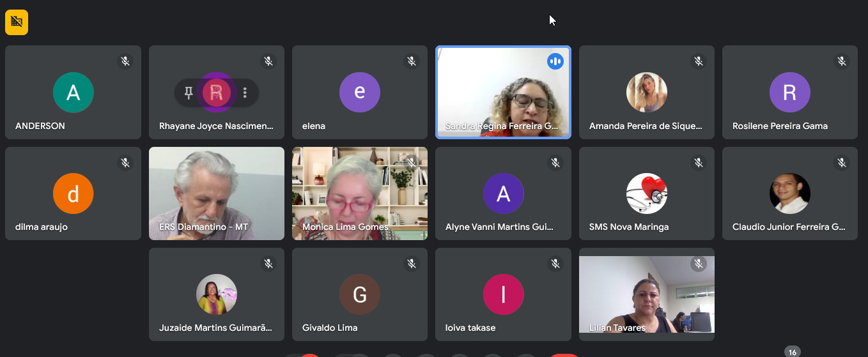Click Ioiva takase's muted microphone icon
The height and width of the screenshot is (357, 868).
(x=555, y=264)
